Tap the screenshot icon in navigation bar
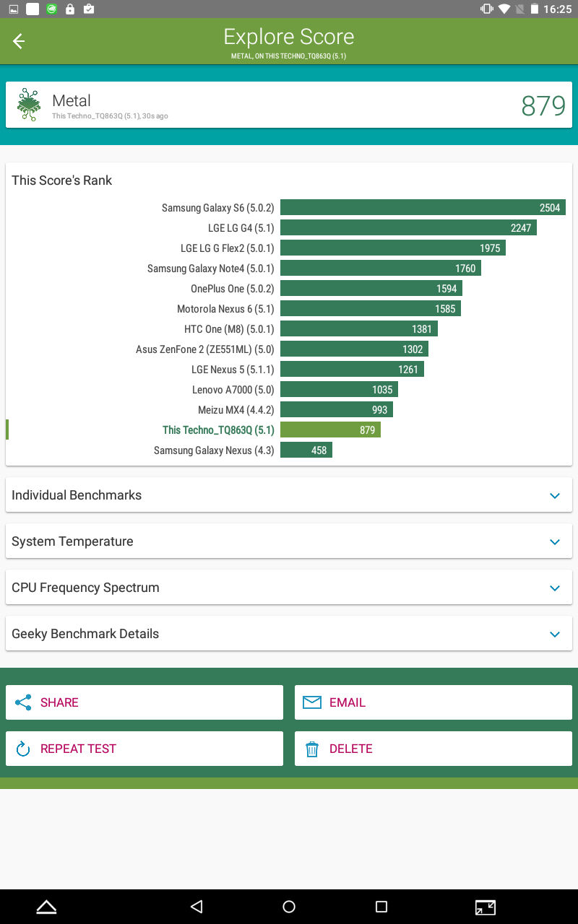 (x=485, y=907)
